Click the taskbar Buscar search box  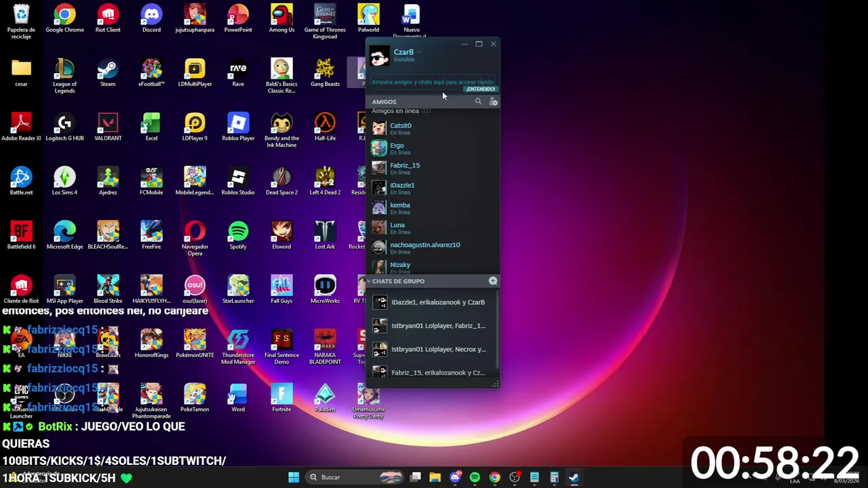tap(354, 477)
